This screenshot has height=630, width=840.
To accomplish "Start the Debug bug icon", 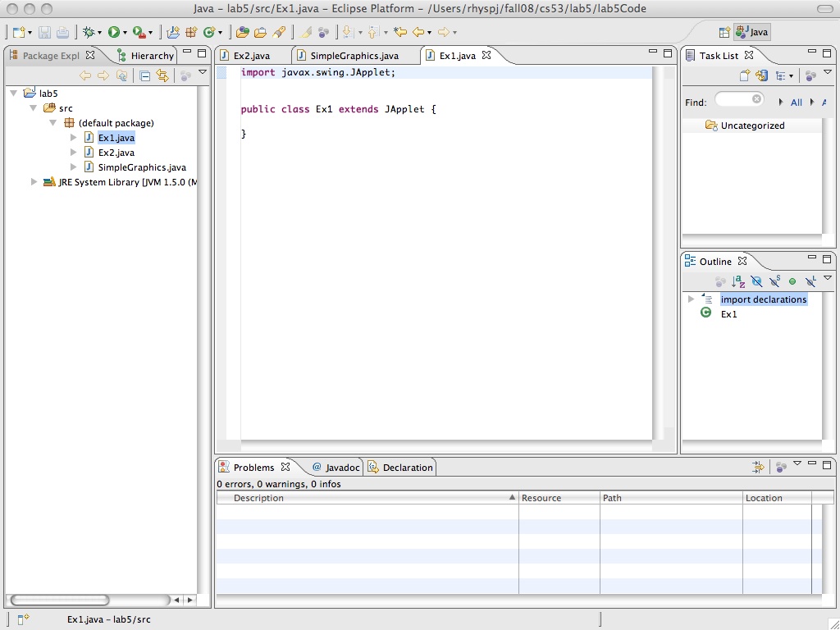I will [x=89, y=32].
